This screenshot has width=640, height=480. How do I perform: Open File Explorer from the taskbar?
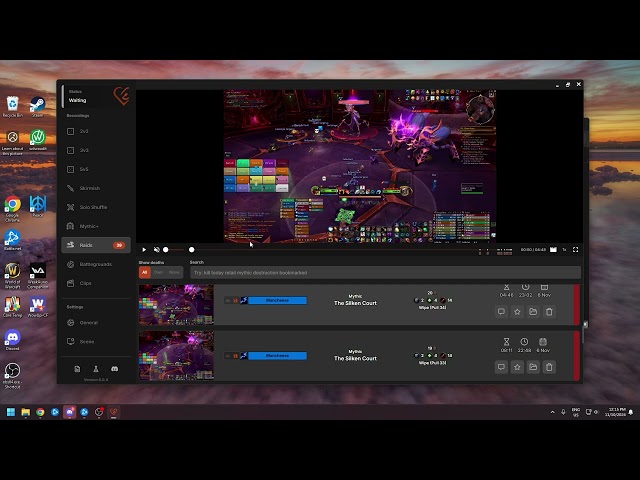pos(26,412)
